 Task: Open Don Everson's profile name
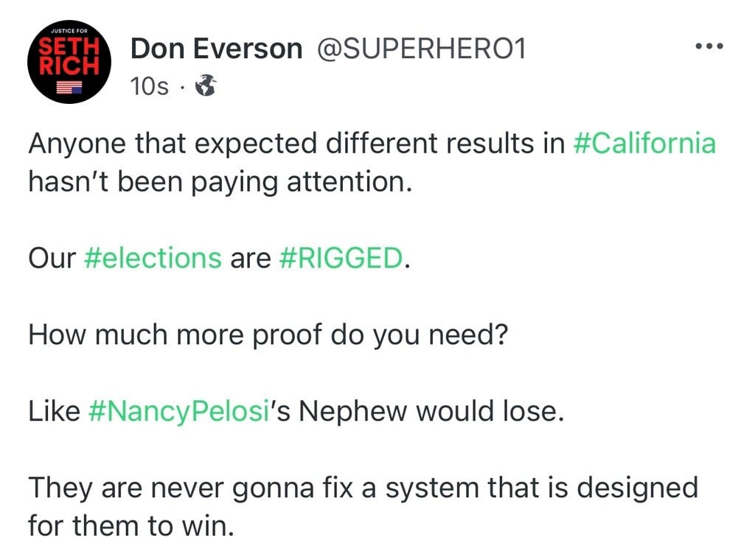[x=216, y=49]
